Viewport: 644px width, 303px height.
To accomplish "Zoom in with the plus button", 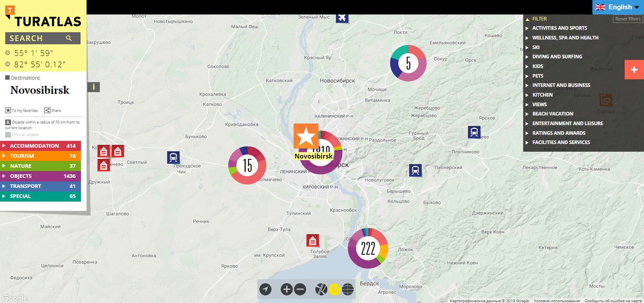I will 287,290.
